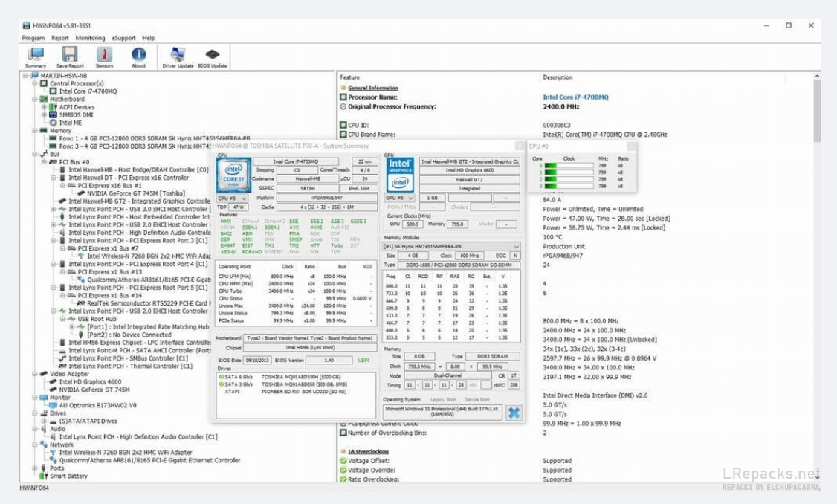This screenshot has height=504, width=837.
Task: Collapse the MARTIN-HSW-NB root node
Action: pyautogui.click(x=25, y=76)
